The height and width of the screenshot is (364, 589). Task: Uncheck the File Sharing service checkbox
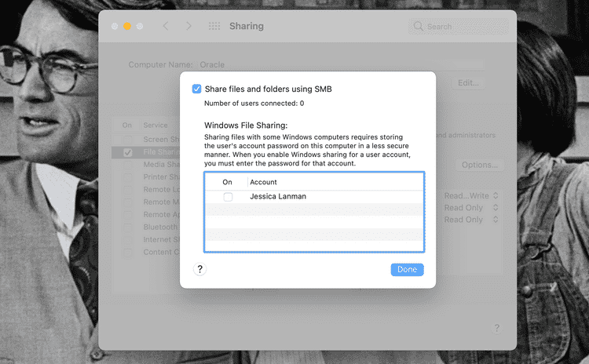[x=127, y=152]
